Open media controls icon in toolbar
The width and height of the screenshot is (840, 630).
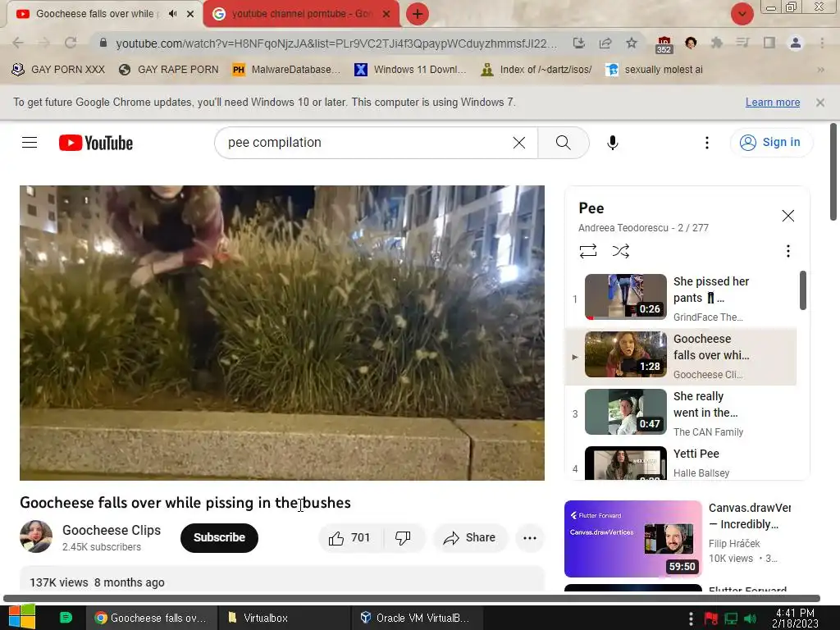[742, 43]
